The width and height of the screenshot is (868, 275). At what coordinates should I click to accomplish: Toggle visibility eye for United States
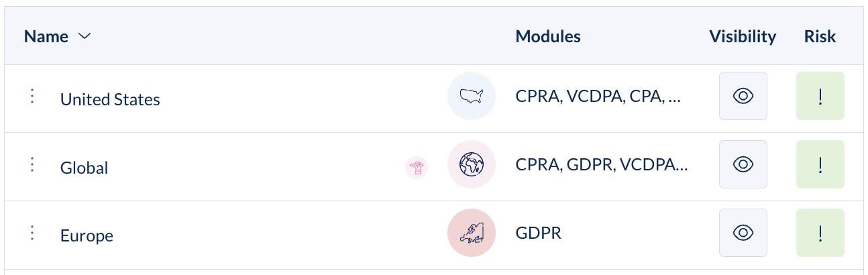pos(743,96)
